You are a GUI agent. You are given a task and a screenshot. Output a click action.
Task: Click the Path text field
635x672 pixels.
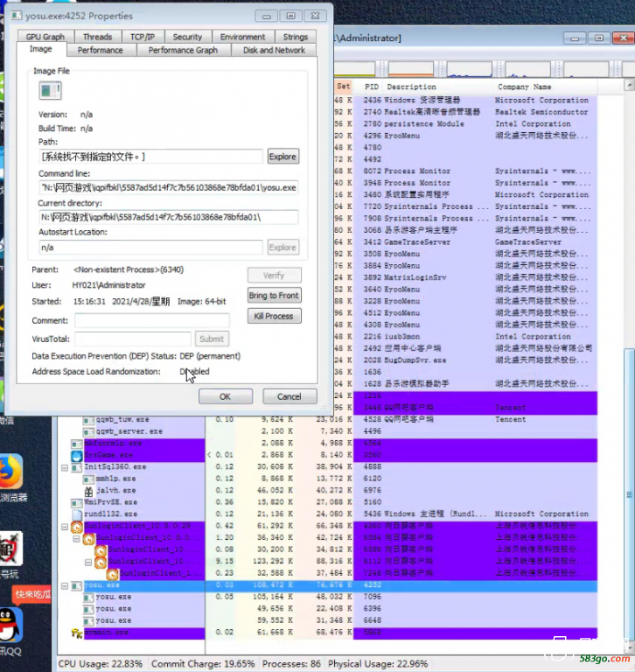[150, 157]
